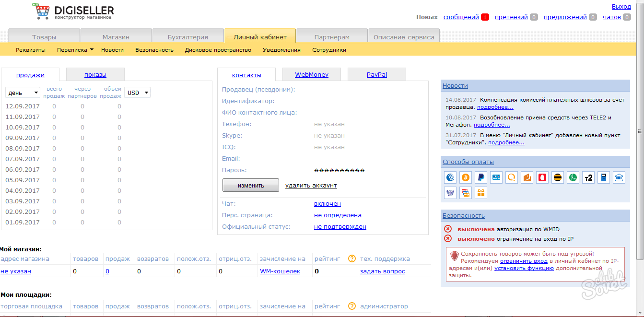This screenshot has height=317, width=644.
Task: Click the rating help question mark icon
Action: [351, 258]
